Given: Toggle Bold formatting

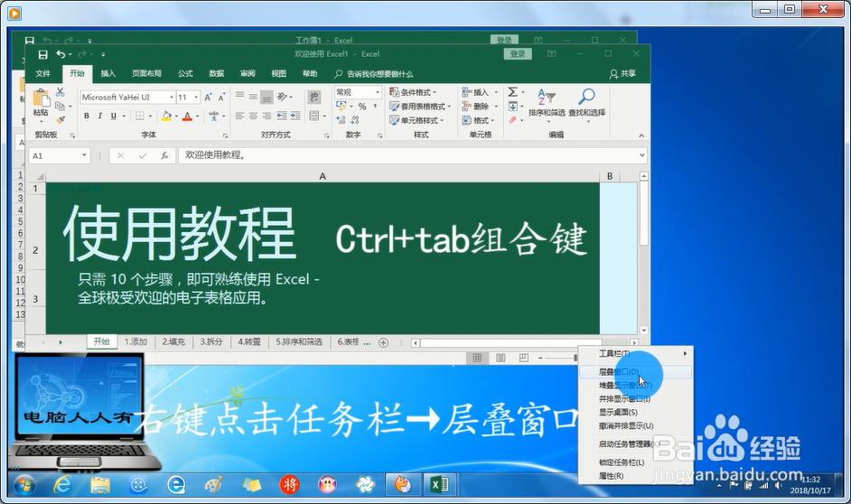Looking at the screenshot, I should click(87, 117).
